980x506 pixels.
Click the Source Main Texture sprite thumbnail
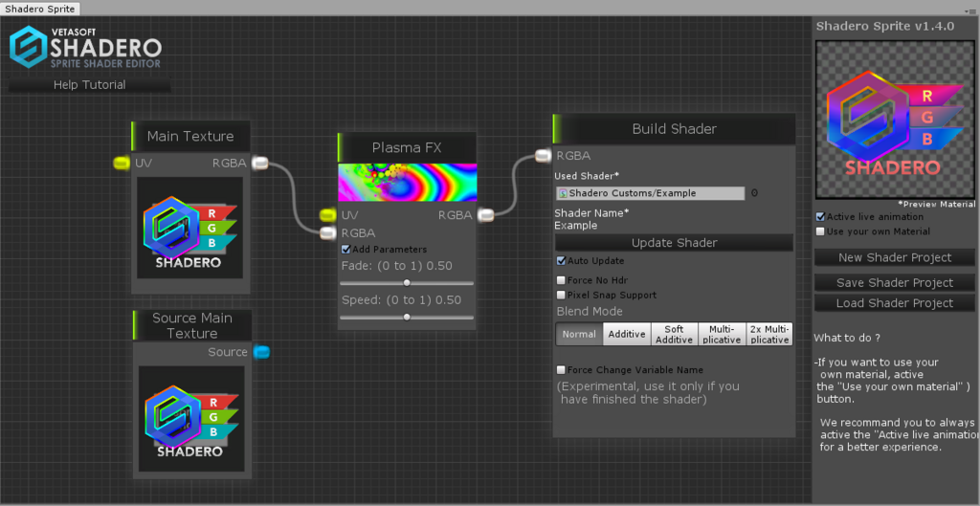coord(191,419)
